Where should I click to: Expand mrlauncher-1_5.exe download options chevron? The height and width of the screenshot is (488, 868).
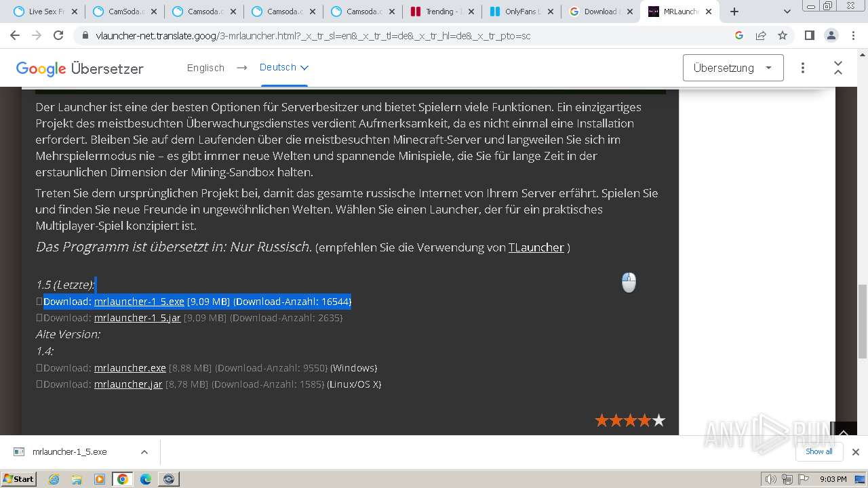(x=144, y=452)
